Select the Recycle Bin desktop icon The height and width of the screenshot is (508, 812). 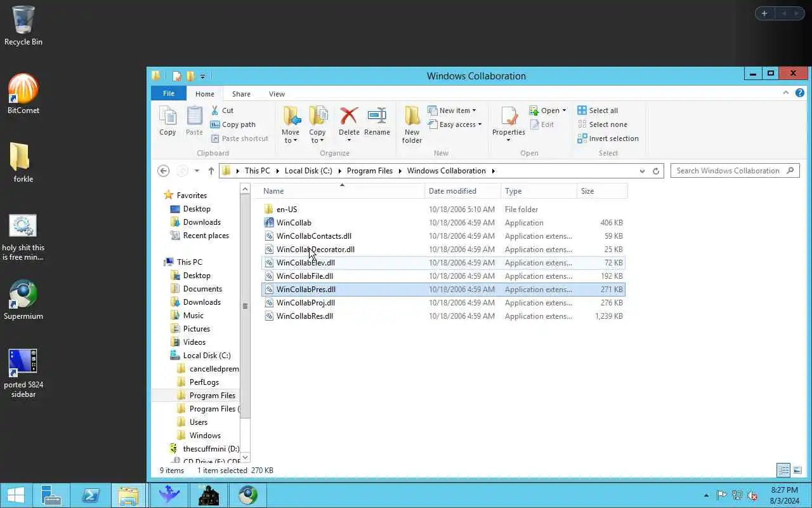[x=23, y=25]
